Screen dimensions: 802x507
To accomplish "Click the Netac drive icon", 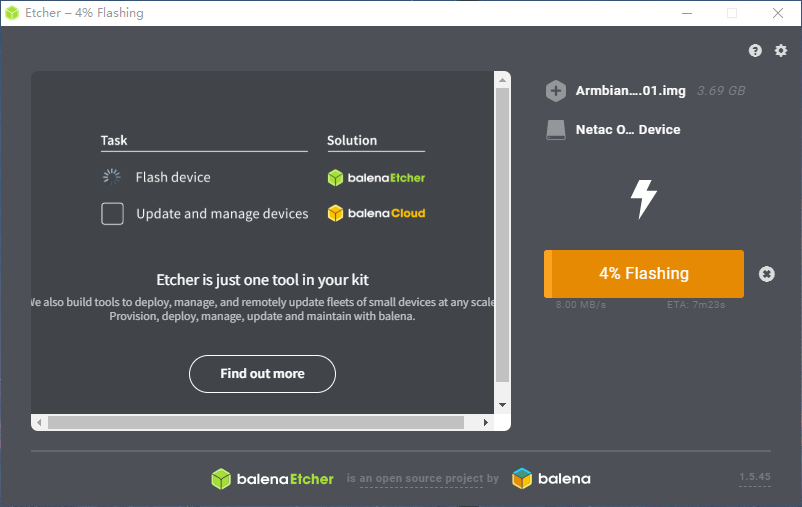I will click(556, 130).
